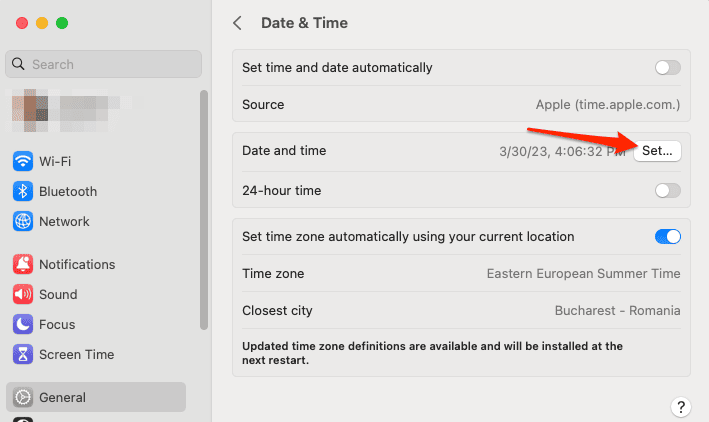The image size is (709, 422).
Task: Disable automatic time zone using location
Action: (x=667, y=237)
